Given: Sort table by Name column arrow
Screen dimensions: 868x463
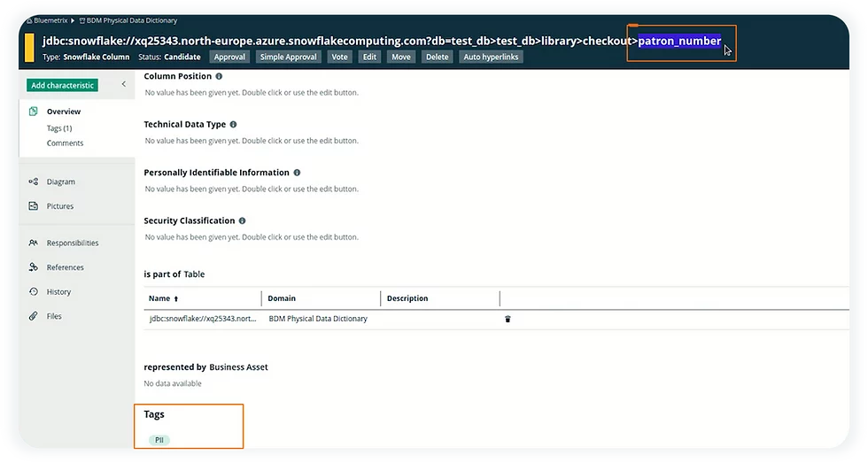Looking at the screenshot, I should (x=176, y=298).
